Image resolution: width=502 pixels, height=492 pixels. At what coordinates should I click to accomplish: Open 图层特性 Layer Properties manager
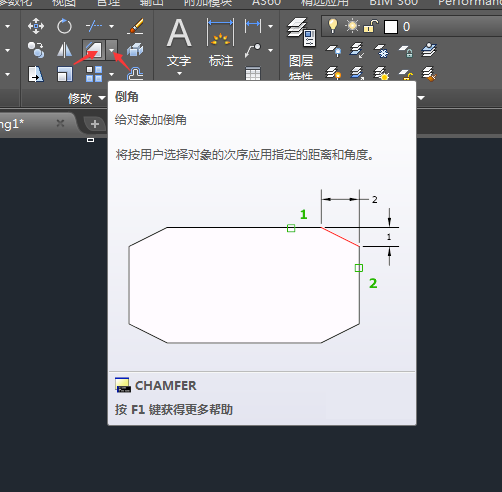pyautogui.click(x=301, y=48)
